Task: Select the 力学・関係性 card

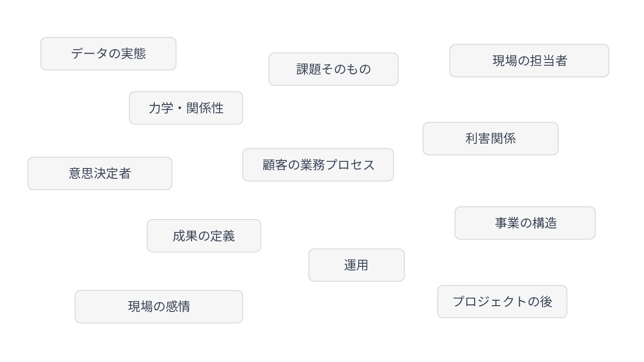Action: tap(186, 108)
